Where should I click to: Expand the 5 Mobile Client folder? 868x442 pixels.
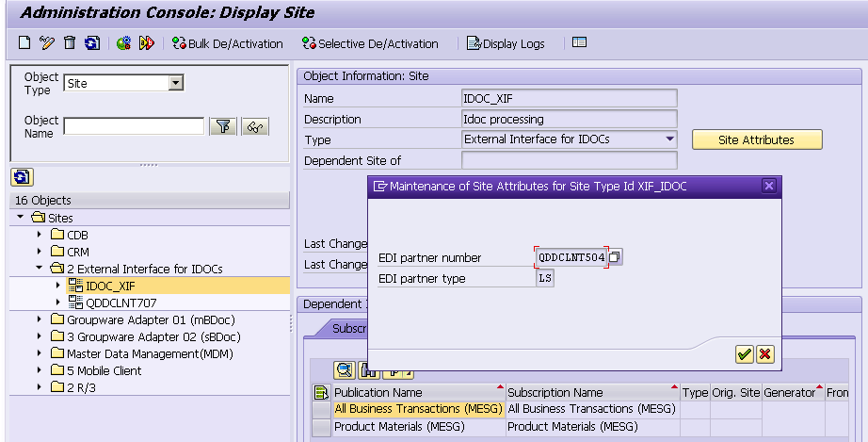click(x=39, y=370)
